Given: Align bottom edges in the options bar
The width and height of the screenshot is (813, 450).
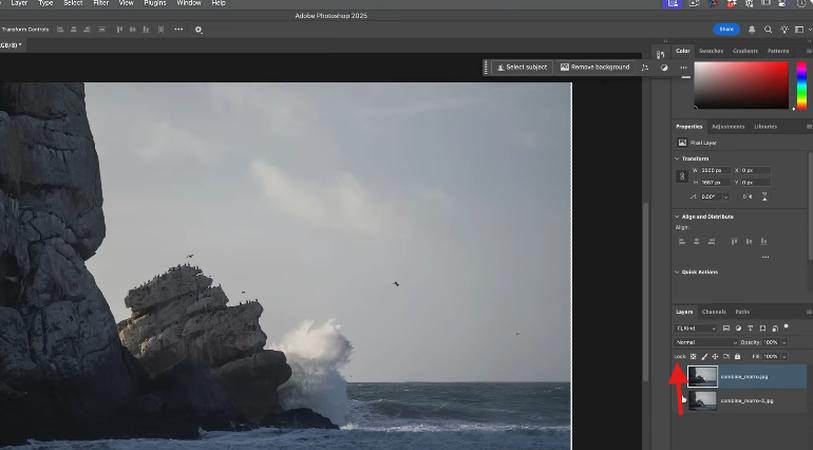Looking at the screenshot, I should click(x=146, y=30).
